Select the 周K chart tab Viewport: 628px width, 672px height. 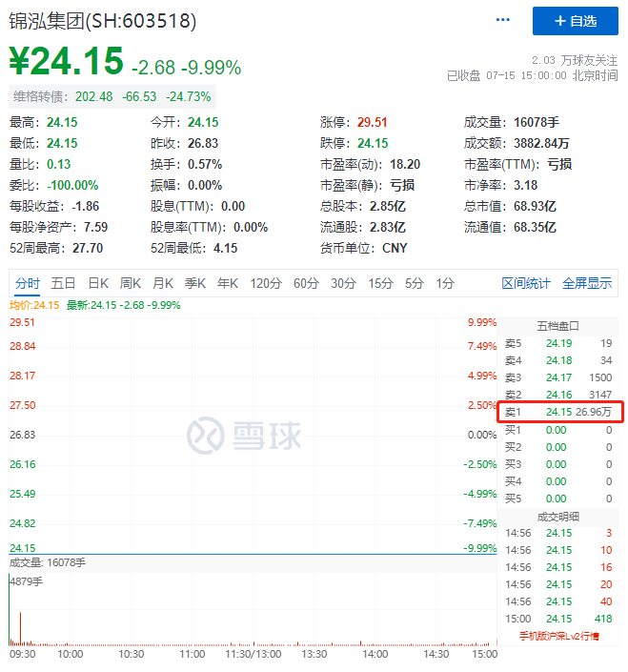pos(131,283)
